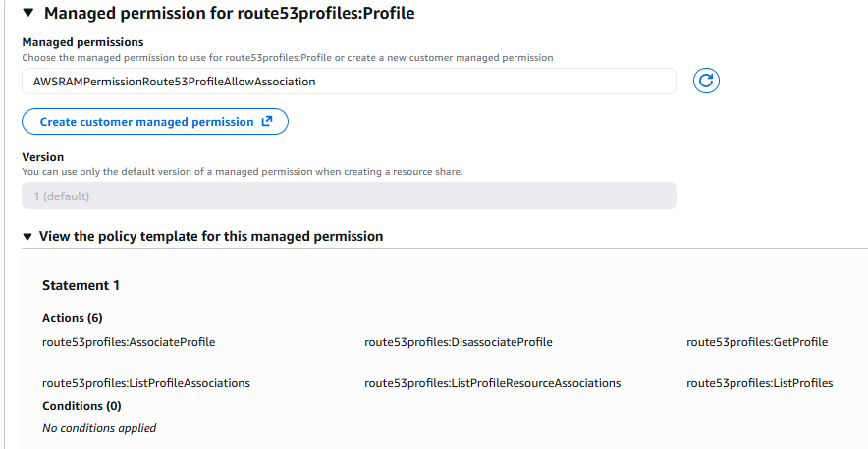Select the route53profiles:AssociateProfile action text
Screen dimensions: 868x449
129,342
